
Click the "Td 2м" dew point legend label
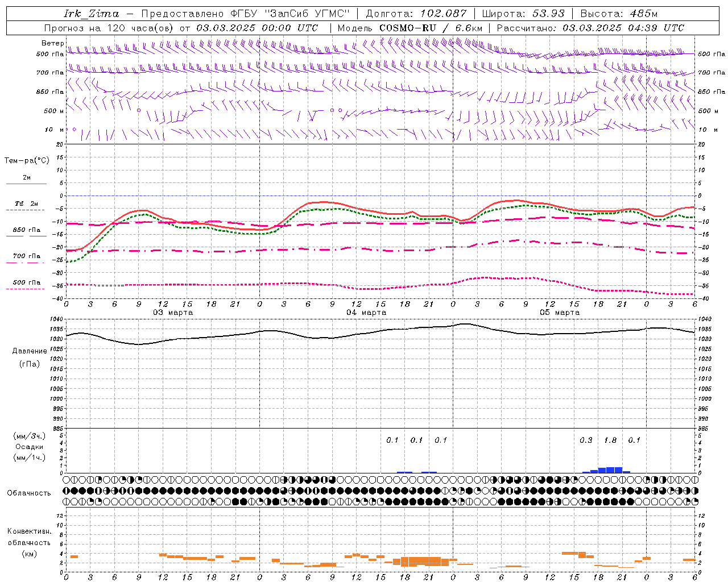[x=26, y=203]
